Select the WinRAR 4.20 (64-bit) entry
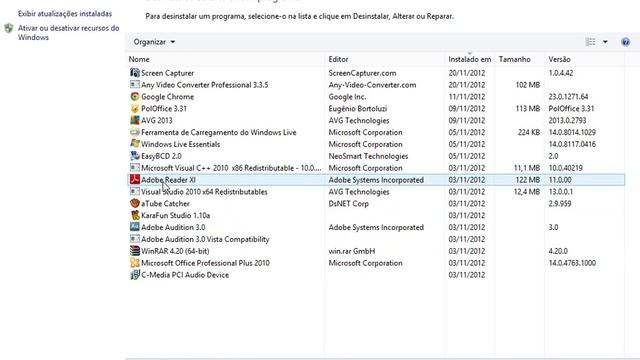 coord(175,251)
